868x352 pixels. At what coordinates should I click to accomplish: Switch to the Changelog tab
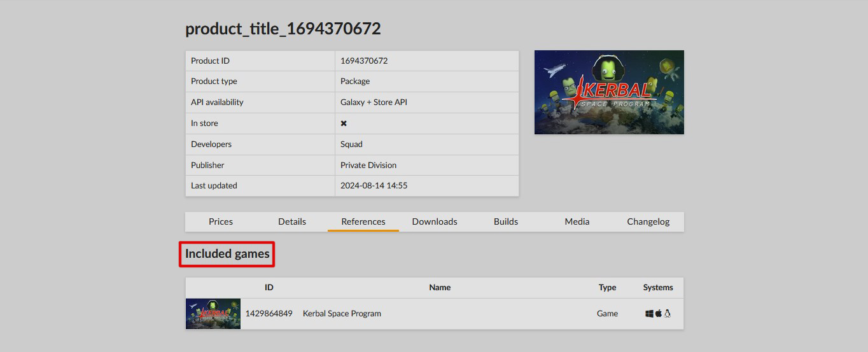tap(648, 222)
